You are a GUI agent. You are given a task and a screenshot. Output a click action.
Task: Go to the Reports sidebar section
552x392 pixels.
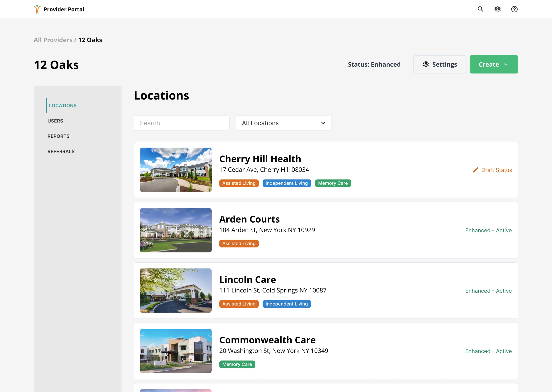tap(58, 136)
